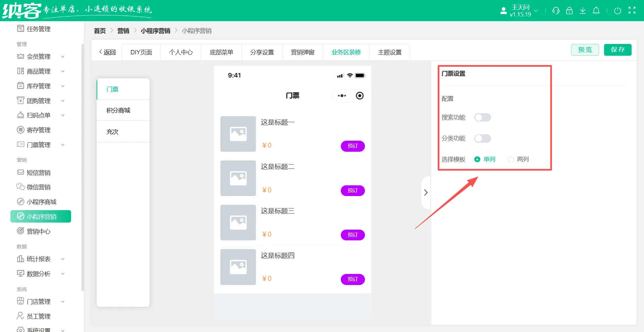
Task: Enable the 分类功能 switch
Action: coord(483,138)
